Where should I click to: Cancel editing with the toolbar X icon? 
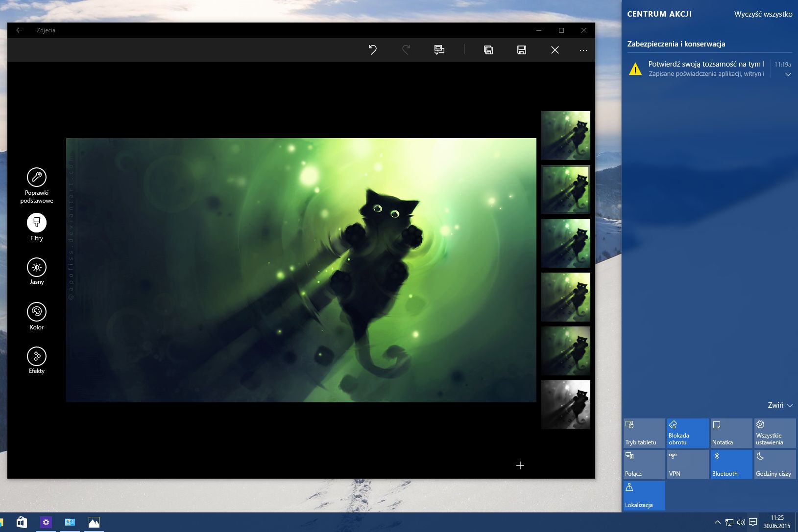pos(555,50)
